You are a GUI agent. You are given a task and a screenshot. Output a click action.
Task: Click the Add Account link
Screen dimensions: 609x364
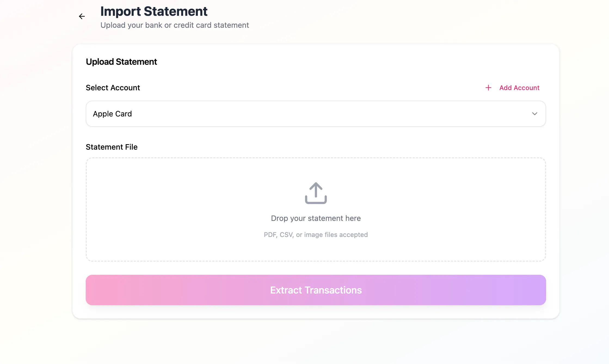click(512, 88)
